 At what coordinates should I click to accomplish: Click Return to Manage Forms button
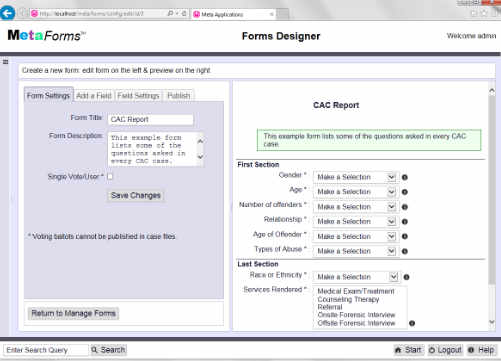pos(73,314)
